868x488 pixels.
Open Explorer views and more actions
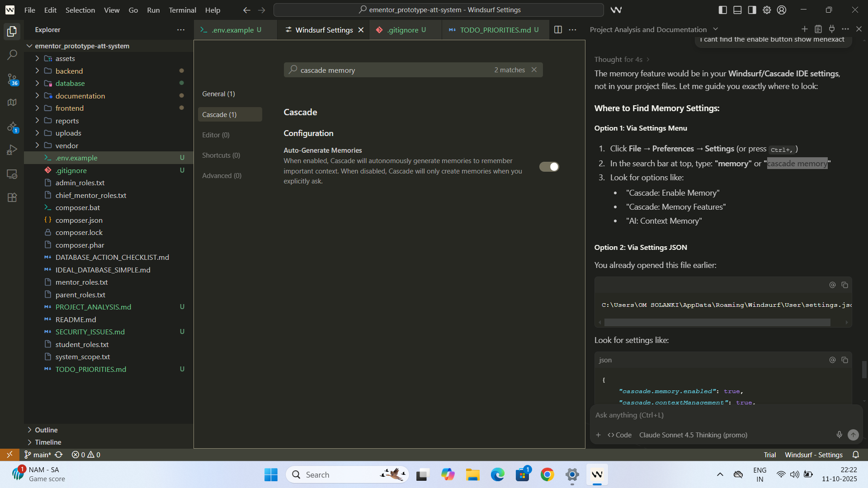click(x=181, y=29)
